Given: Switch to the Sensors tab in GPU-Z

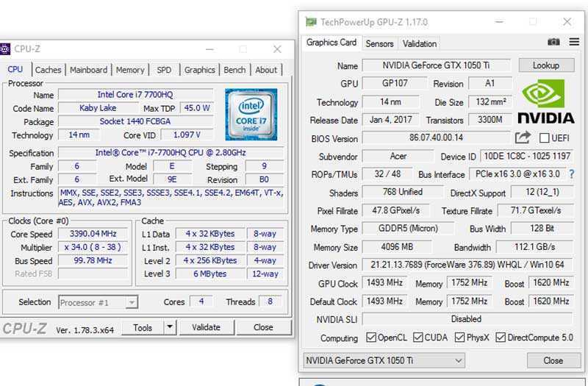Looking at the screenshot, I should pyautogui.click(x=379, y=43).
